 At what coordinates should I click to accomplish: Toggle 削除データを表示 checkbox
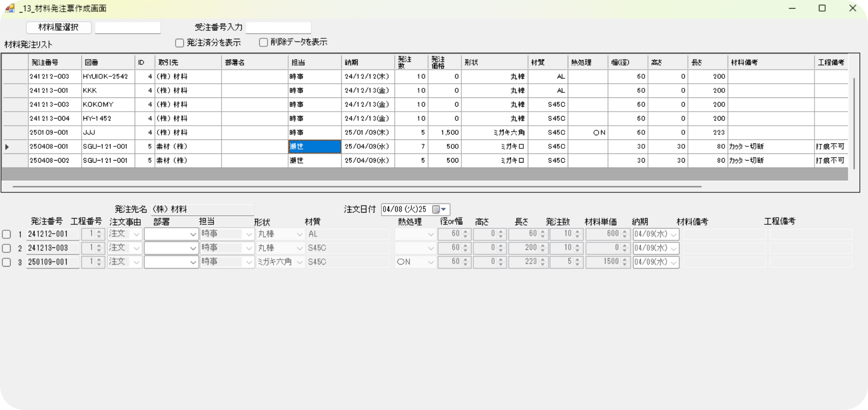pos(263,42)
